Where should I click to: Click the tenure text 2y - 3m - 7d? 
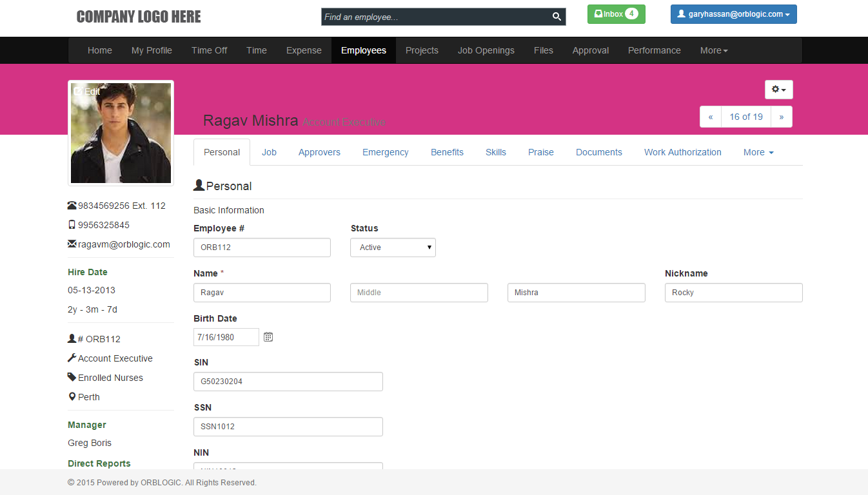click(x=93, y=309)
